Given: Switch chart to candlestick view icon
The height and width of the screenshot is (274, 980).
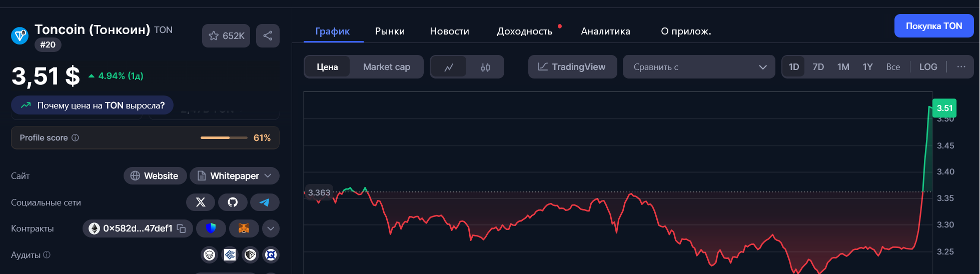Looking at the screenshot, I should coord(485,67).
